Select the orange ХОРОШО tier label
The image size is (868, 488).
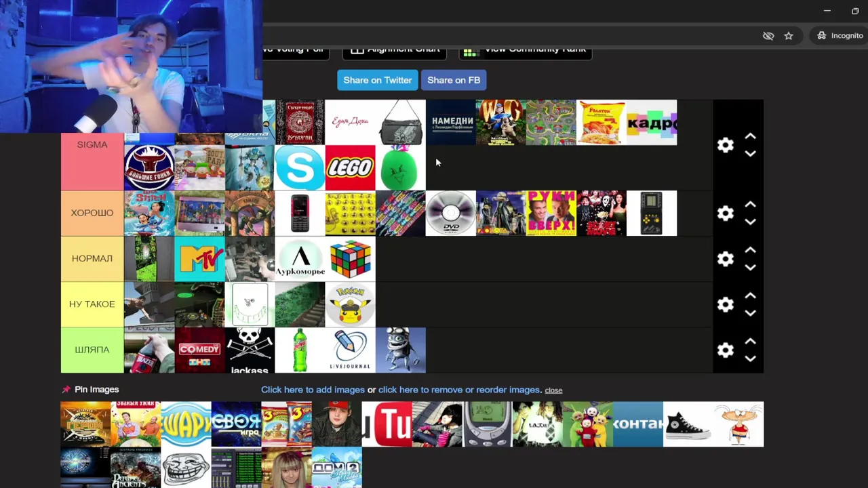[92, 213]
